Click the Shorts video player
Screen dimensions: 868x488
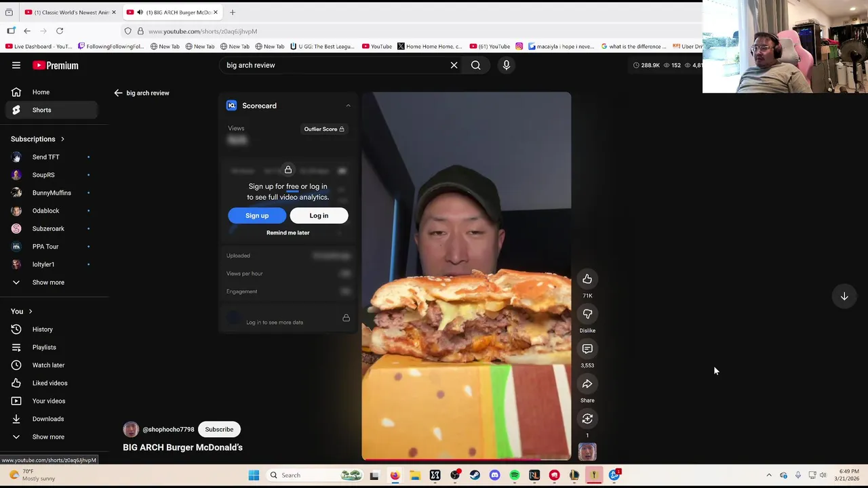click(x=467, y=277)
